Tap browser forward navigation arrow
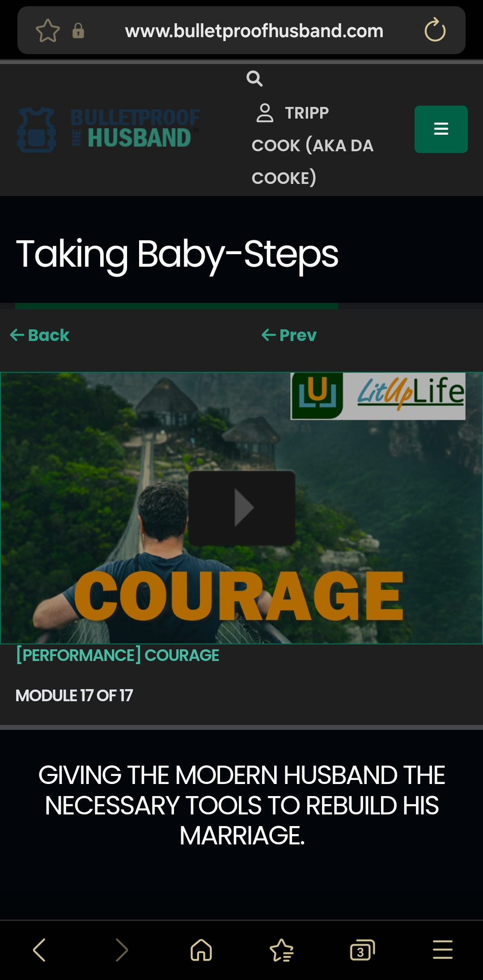The height and width of the screenshot is (980, 483). (122, 950)
